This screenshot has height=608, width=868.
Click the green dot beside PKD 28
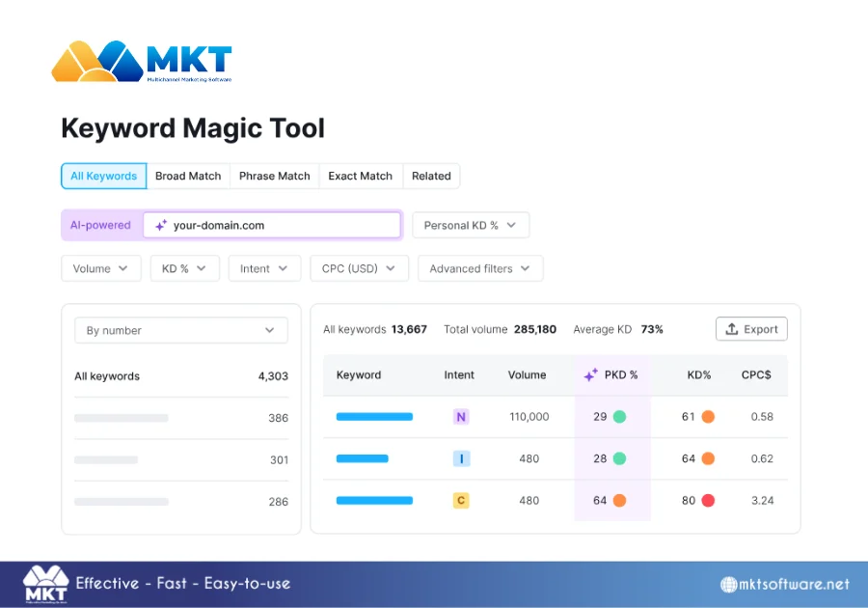pyautogui.click(x=619, y=458)
